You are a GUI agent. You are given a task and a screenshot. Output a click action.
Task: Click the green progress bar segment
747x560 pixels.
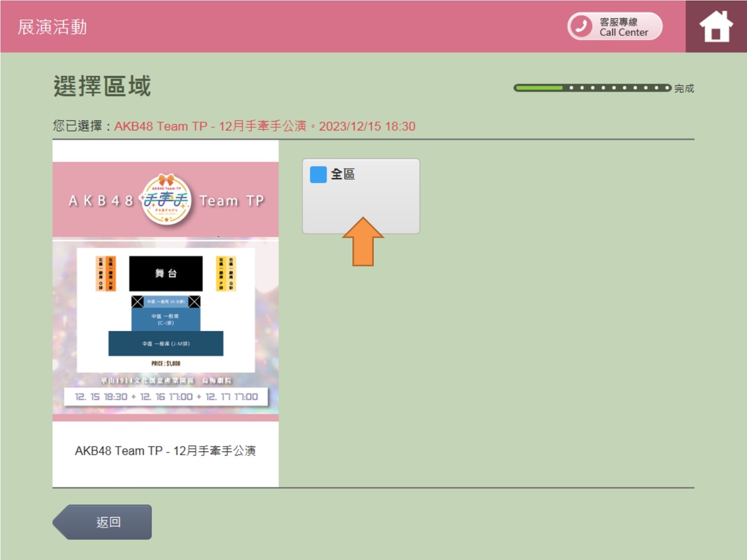538,88
